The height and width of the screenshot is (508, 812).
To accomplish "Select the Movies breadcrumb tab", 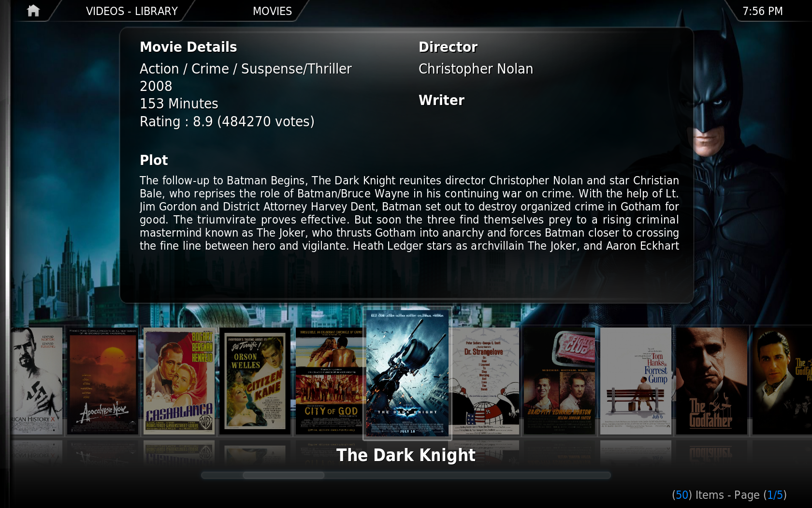I will pos(272,11).
